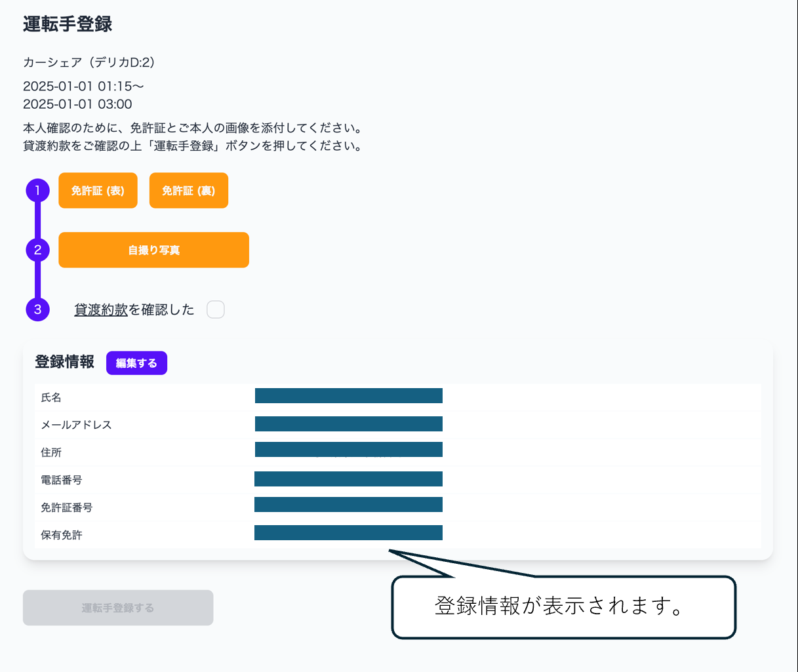Screen dimensions: 798x672
Task: Click the 登録情報が表示されます callout bubble
Action: tap(563, 606)
